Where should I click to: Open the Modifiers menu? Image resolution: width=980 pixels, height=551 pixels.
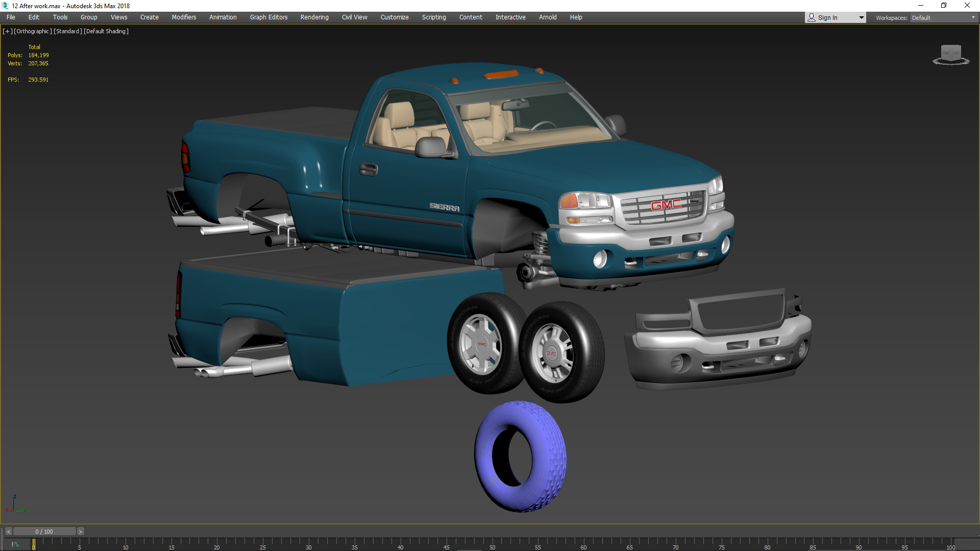[184, 17]
